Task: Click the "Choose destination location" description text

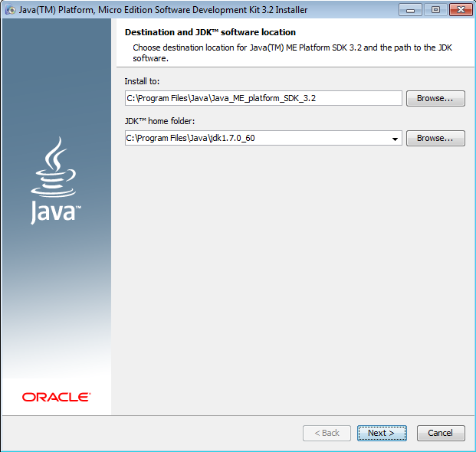Action: (292, 53)
